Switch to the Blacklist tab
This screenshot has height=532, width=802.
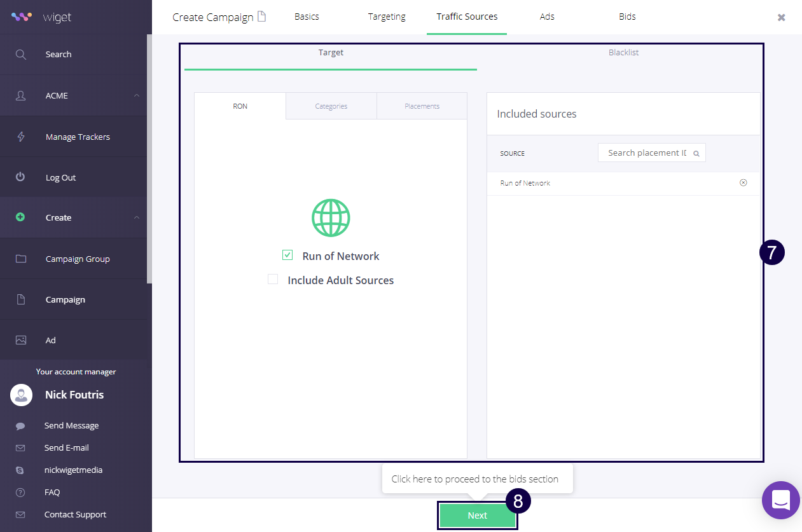(x=623, y=53)
